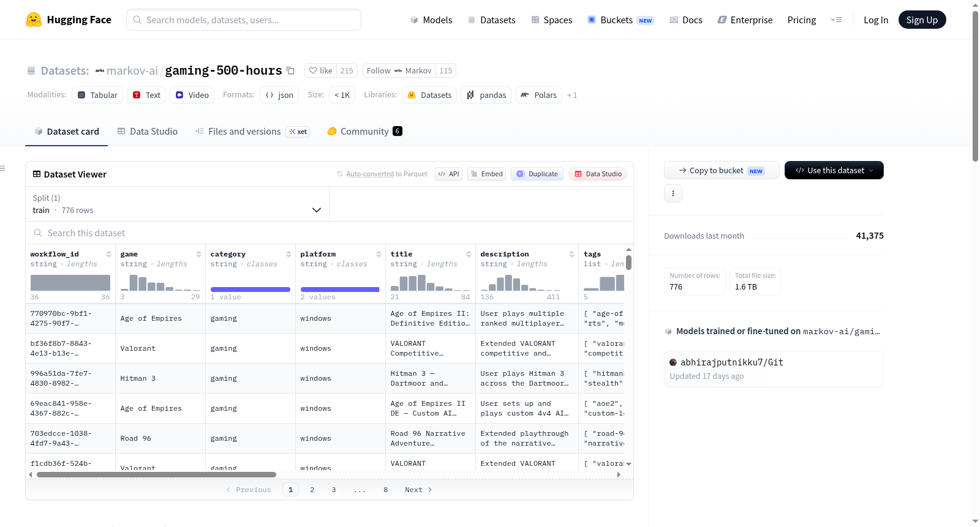Open the Enterprise menu item

click(x=745, y=20)
